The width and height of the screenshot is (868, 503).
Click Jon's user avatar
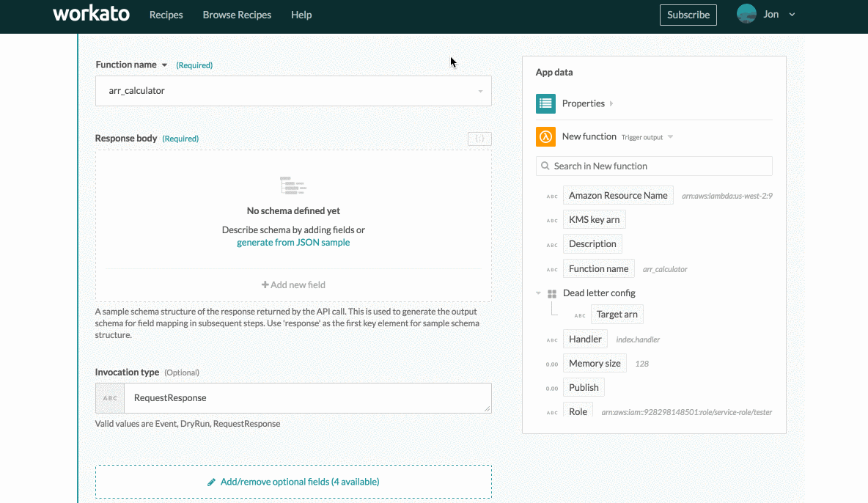click(746, 14)
